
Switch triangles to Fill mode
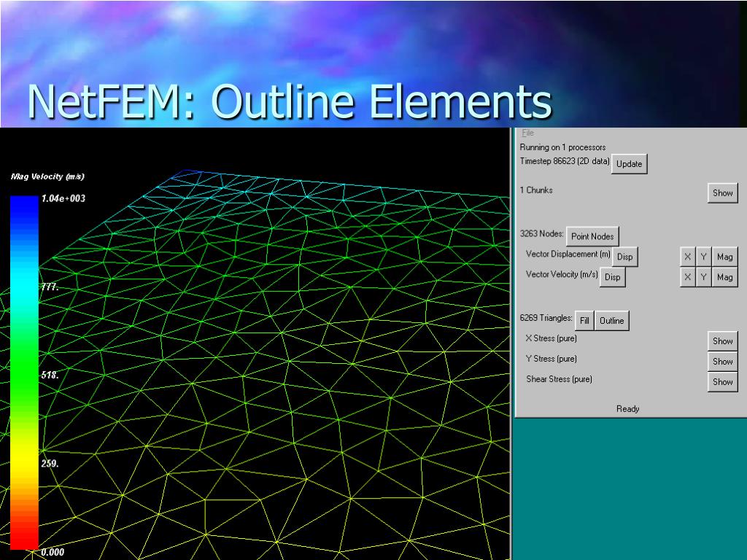click(584, 321)
